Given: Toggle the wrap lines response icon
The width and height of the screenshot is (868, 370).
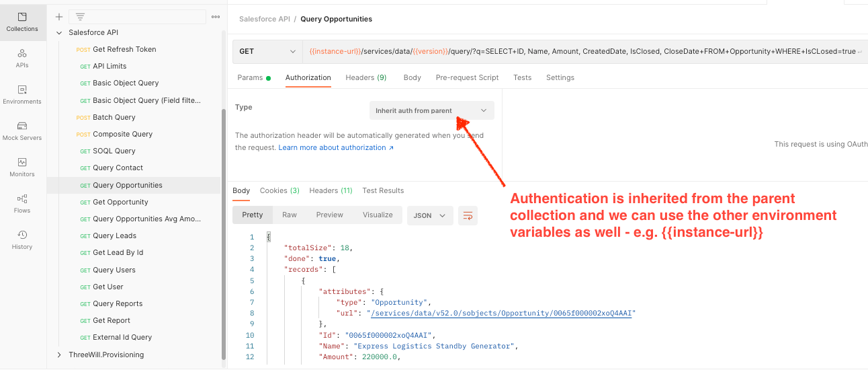Looking at the screenshot, I should (x=468, y=215).
